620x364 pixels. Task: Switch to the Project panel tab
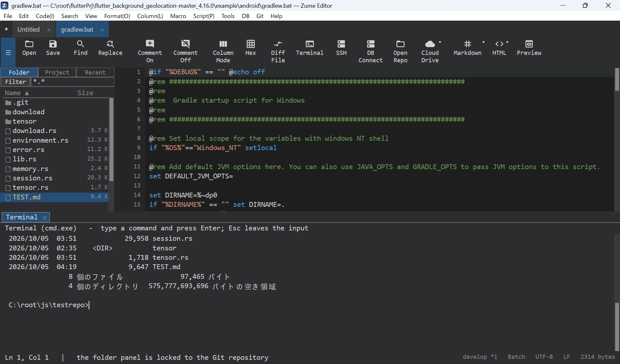point(57,72)
